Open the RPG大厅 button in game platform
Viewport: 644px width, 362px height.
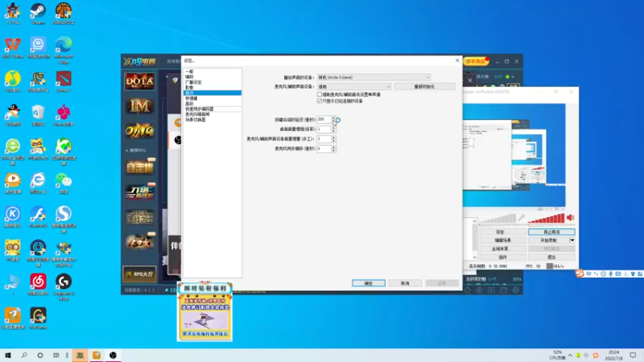click(139, 274)
